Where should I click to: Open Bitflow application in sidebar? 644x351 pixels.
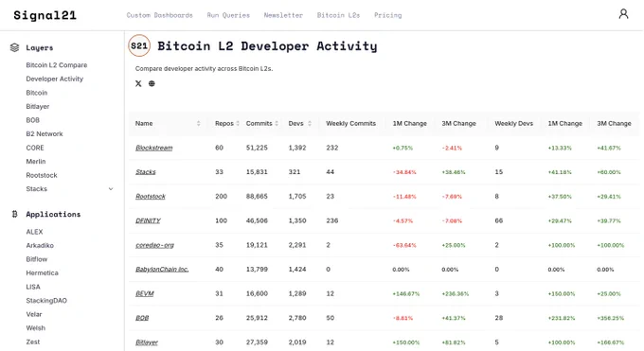coord(37,259)
